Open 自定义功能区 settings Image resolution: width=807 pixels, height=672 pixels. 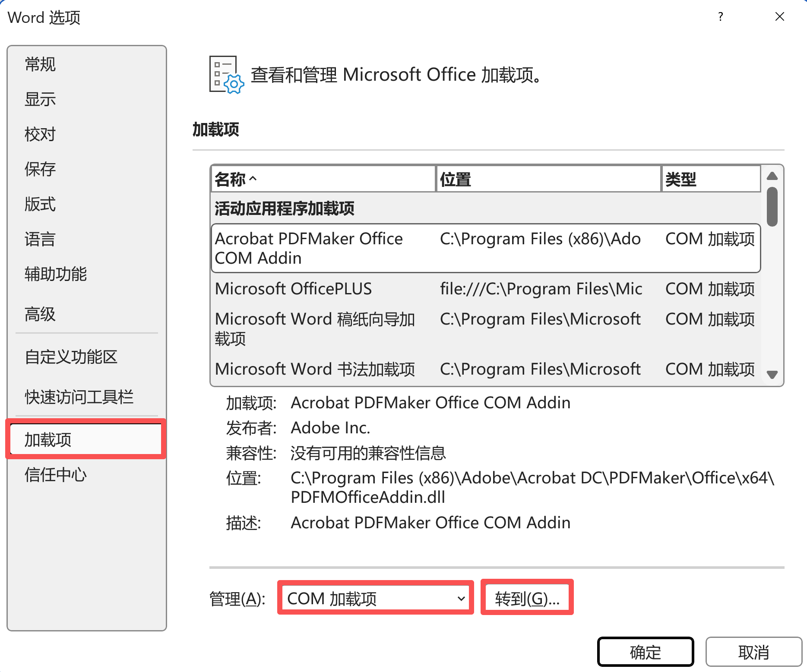tap(71, 357)
